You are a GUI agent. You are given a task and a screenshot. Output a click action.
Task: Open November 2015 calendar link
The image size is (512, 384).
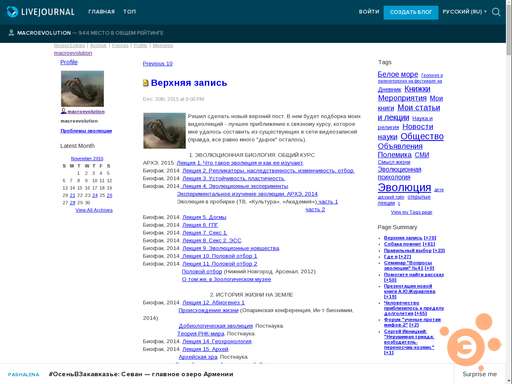pyautogui.click(x=87, y=158)
